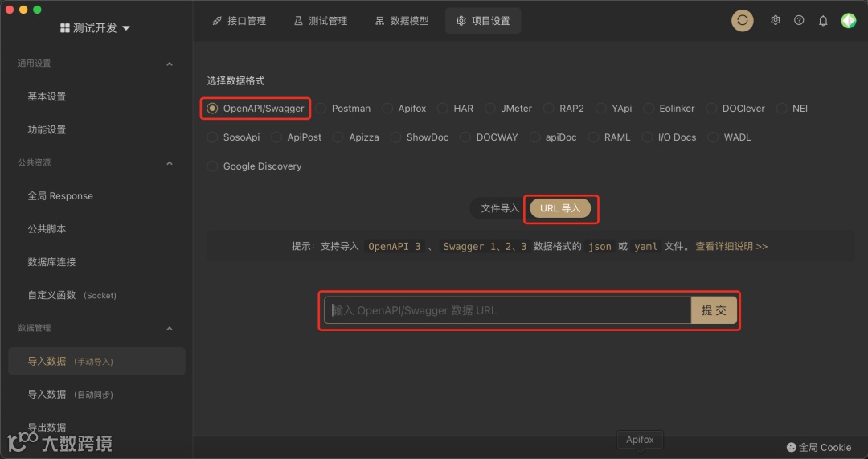Viewport: 868px width, 459px height.
Task: Select the I/O Docs format option
Action: 669,137
